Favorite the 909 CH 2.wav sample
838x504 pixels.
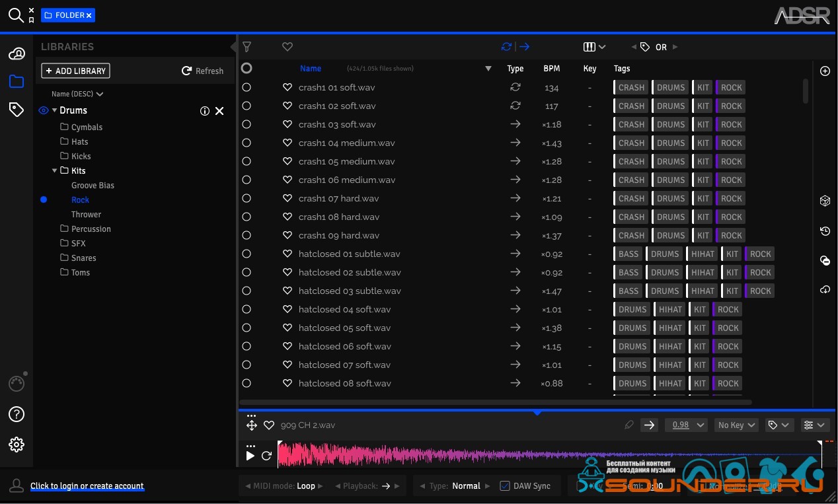coord(269,425)
